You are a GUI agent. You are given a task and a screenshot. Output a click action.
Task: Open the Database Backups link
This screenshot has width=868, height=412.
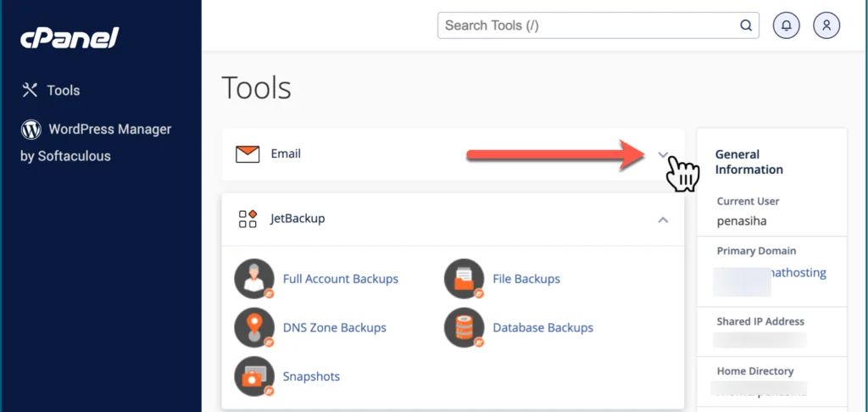pyautogui.click(x=542, y=327)
